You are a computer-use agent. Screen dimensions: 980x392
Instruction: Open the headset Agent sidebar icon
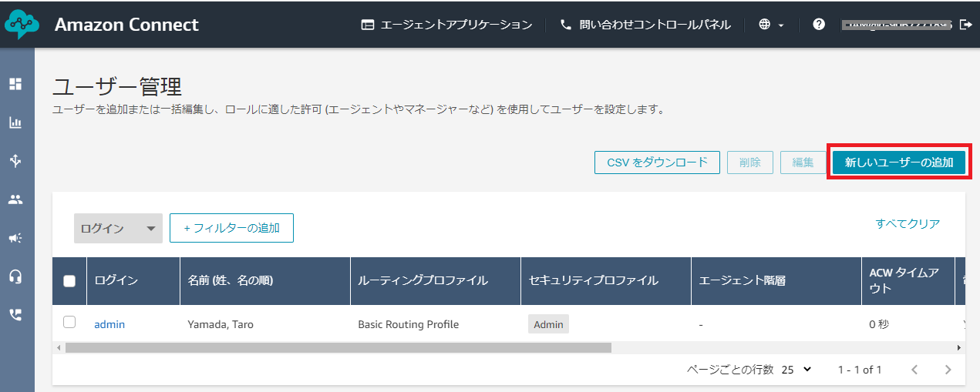pos(15,276)
